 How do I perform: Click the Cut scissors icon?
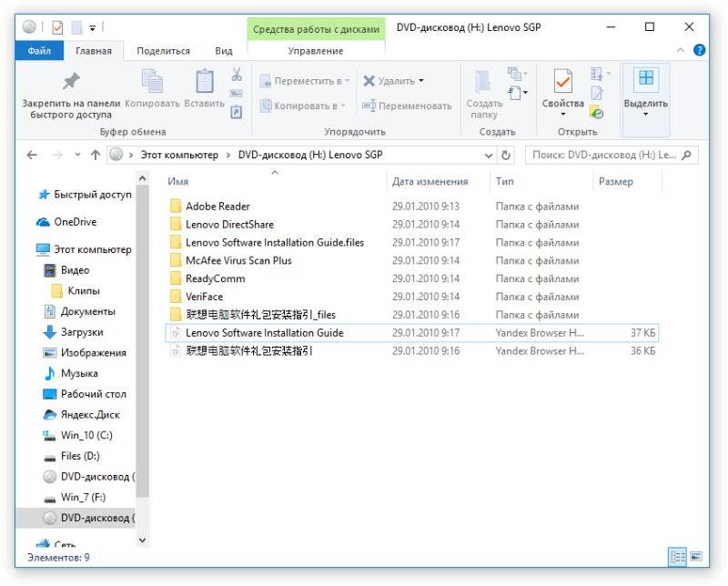click(237, 75)
